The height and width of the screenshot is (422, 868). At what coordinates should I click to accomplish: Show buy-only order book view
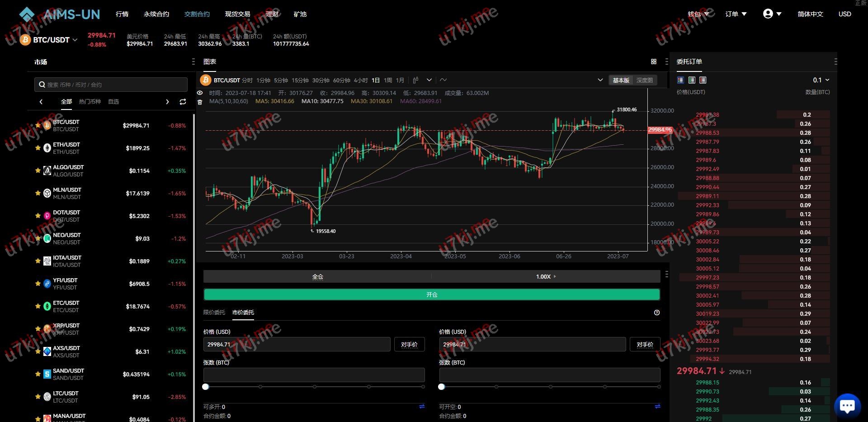(692, 80)
